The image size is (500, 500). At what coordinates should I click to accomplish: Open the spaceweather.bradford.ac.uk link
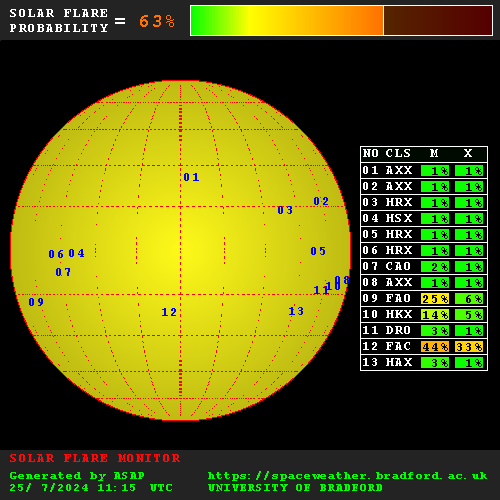point(347,476)
